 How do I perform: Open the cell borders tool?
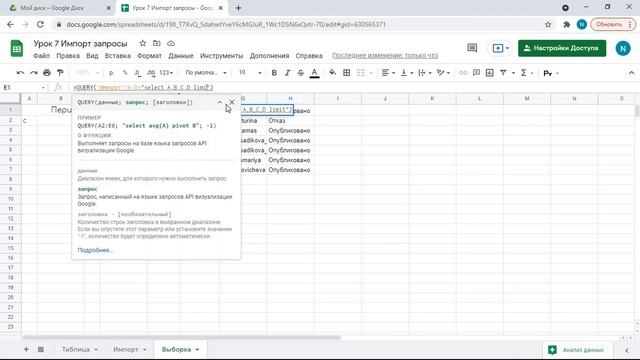pos(347,73)
